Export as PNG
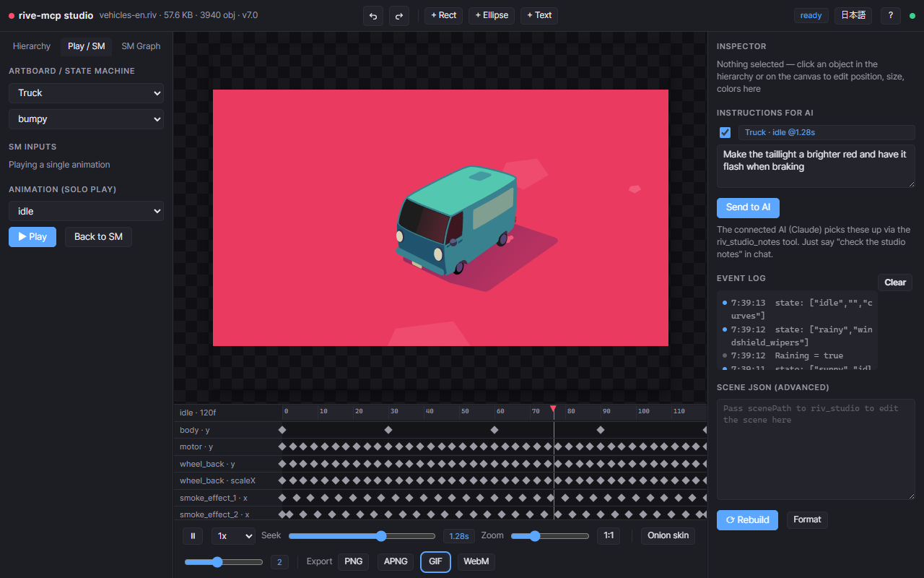The height and width of the screenshot is (578, 924). point(354,562)
